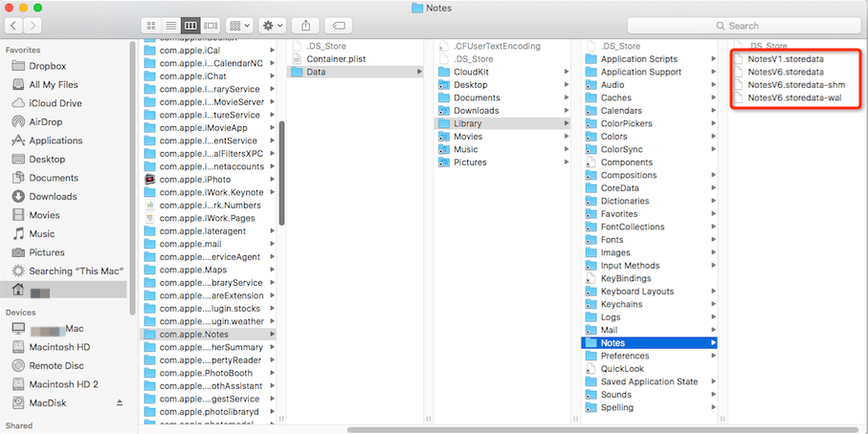Switch to Cover Flow view
Viewport: 868px width, 434px height.
pos(211,26)
